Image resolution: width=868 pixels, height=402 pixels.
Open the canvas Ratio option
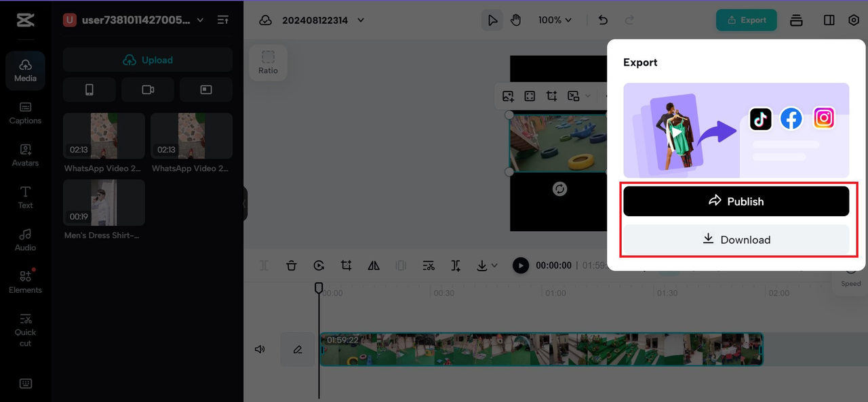coord(268,63)
